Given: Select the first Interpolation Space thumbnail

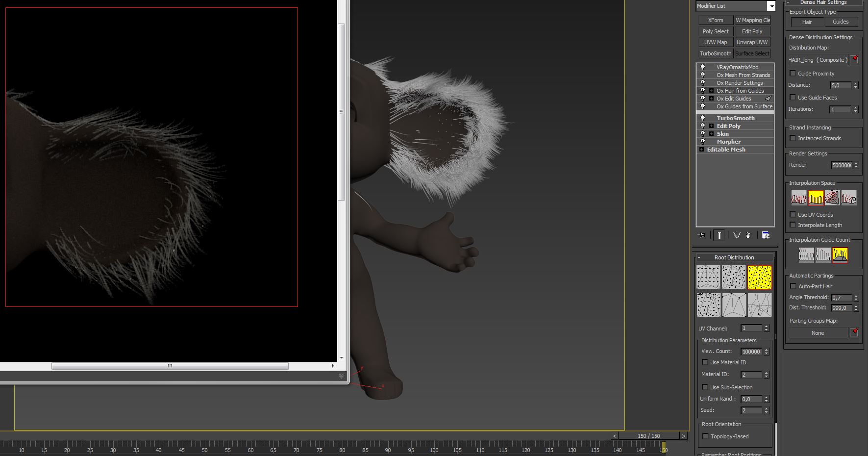Looking at the screenshot, I should coord(798,198).
